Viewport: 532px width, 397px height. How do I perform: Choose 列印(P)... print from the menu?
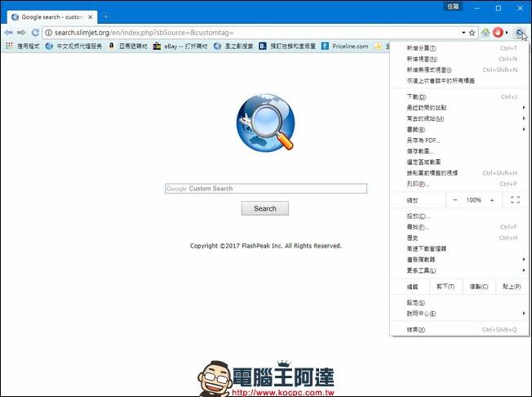click(459, 184)
